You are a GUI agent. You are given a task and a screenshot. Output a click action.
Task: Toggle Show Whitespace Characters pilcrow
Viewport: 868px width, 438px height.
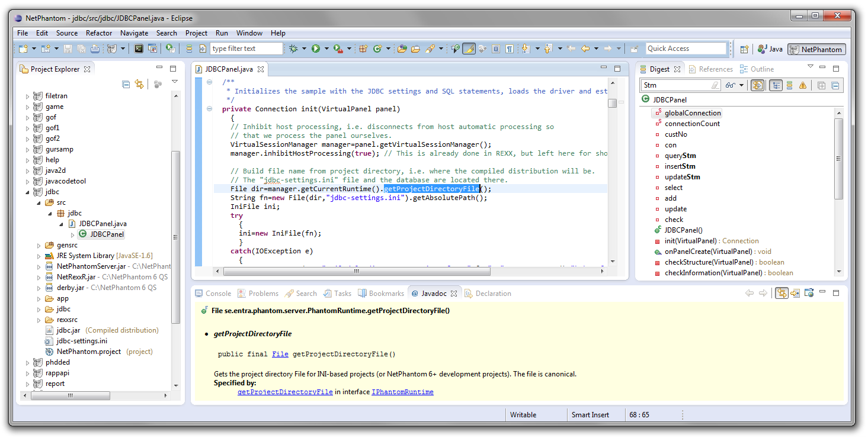pos(509,49)
